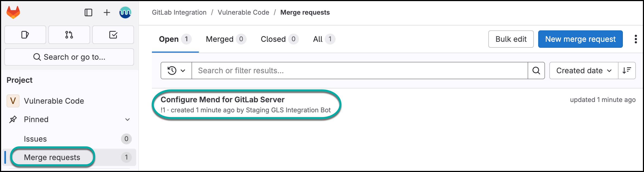Open recent searches history dropdown
This screenshot has height=172, width=644.
coord(176,71)
